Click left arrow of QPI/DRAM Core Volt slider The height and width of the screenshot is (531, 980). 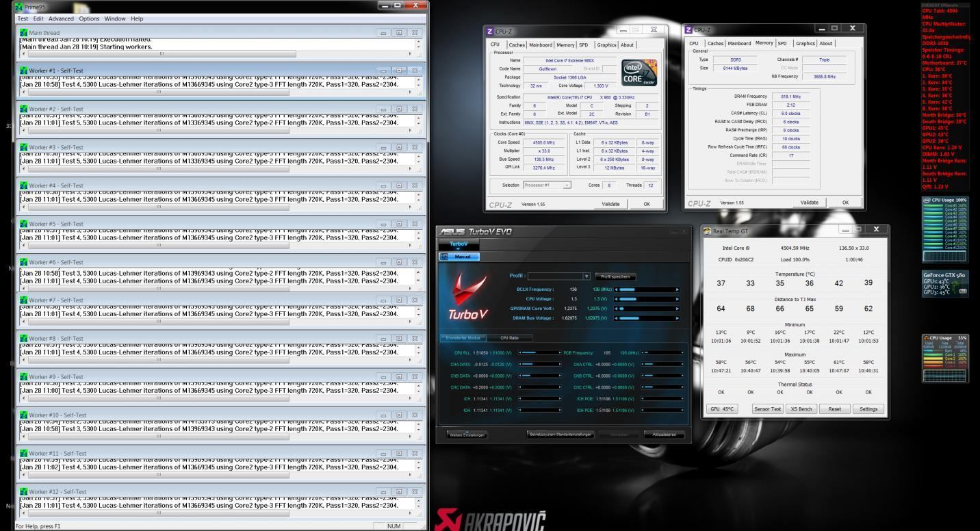tap(617, 309)
